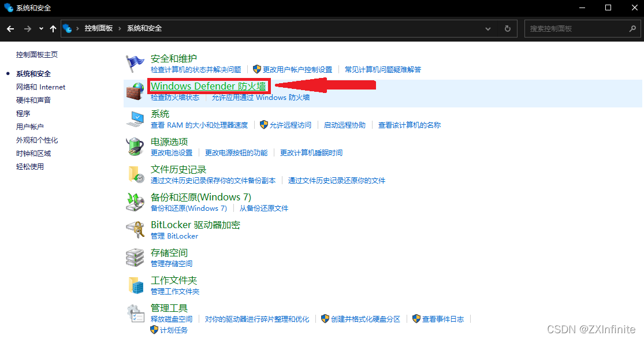This screenshot has height=339, width=644.
Task: Click 允许应用通过 Windows 防火墙 link
Action: tap(261, 98)
